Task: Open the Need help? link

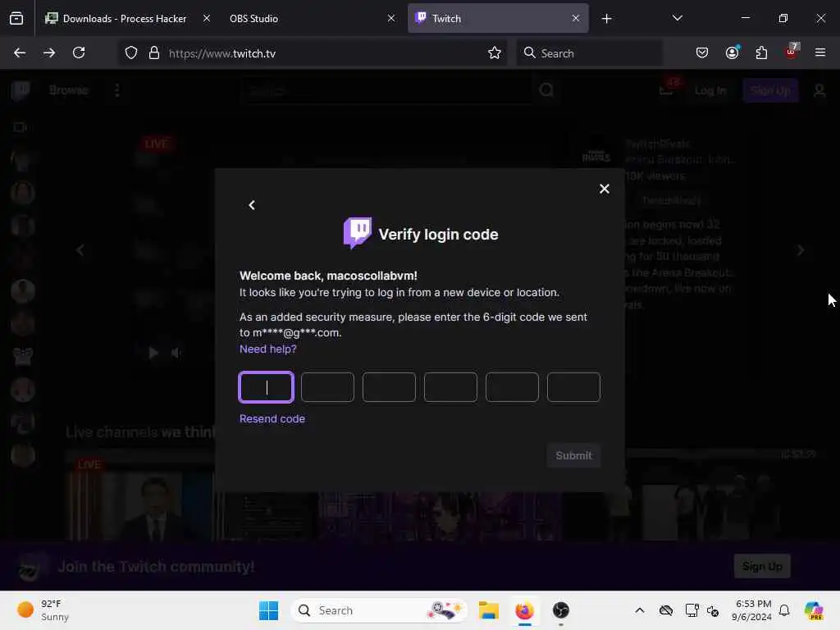Action: (x=268, y=349)
